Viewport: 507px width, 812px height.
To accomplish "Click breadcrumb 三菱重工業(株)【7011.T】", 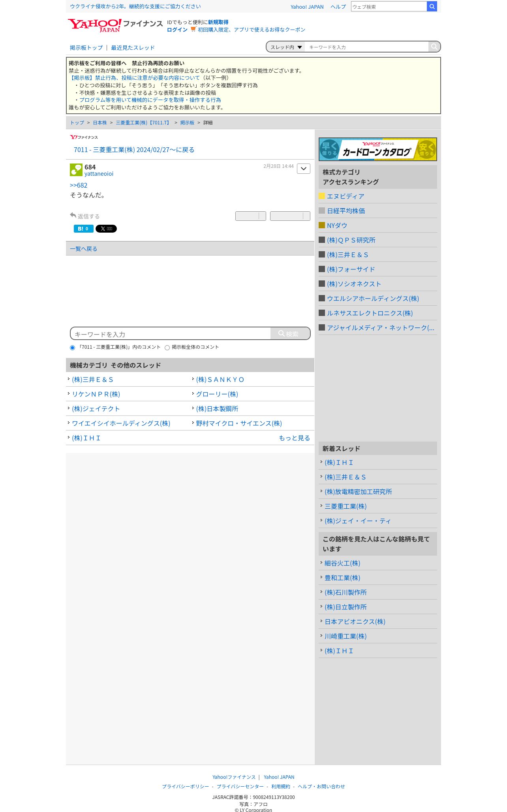I will 143,123.
